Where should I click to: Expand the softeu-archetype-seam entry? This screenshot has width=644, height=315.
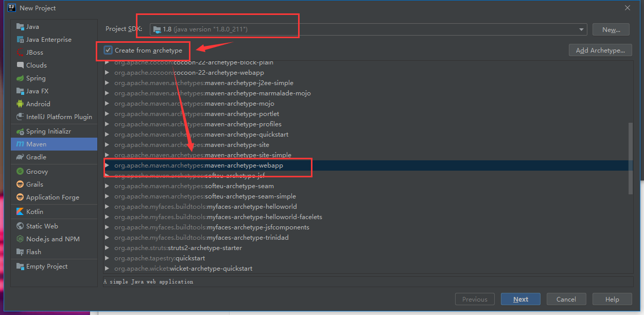click(107, 186)
